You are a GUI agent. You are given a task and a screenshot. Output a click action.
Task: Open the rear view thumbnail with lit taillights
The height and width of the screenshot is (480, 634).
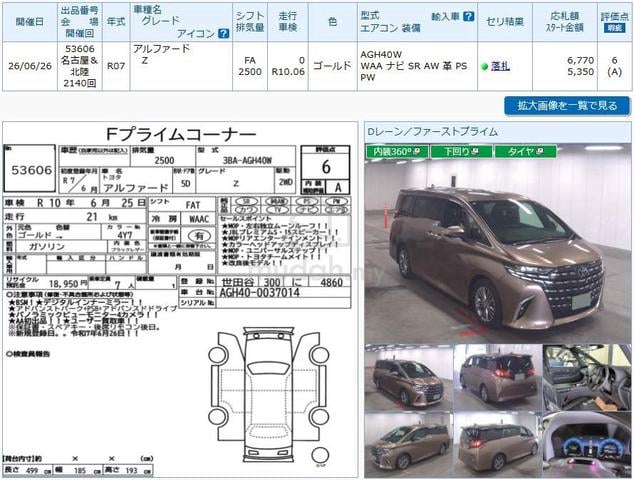coord(497,378)
